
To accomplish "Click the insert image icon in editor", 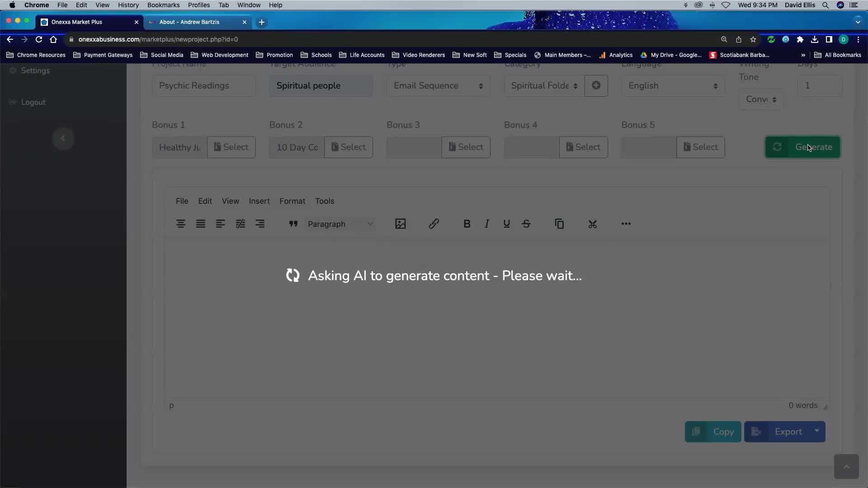I will click(x=400, y=224).
